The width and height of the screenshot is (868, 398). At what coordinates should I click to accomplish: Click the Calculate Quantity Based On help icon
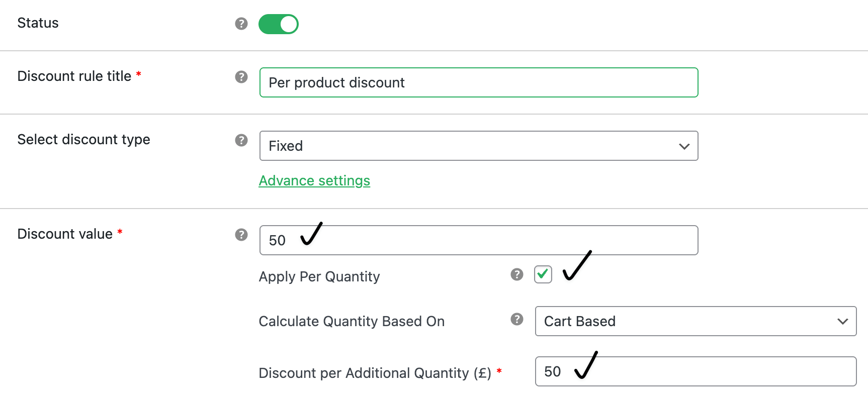(x=516, y=319)
